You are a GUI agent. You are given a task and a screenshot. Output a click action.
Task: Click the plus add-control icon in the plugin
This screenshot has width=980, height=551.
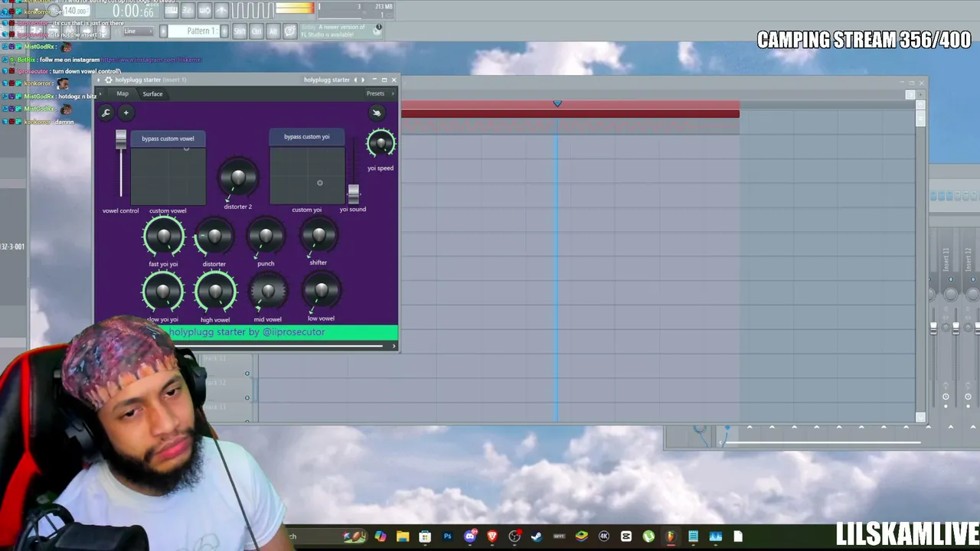[x=126, y=113]
